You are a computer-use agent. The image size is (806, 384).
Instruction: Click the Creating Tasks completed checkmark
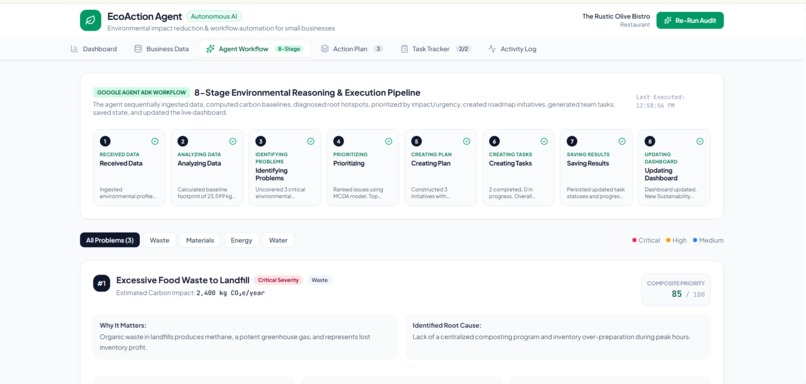click(544, 141)
